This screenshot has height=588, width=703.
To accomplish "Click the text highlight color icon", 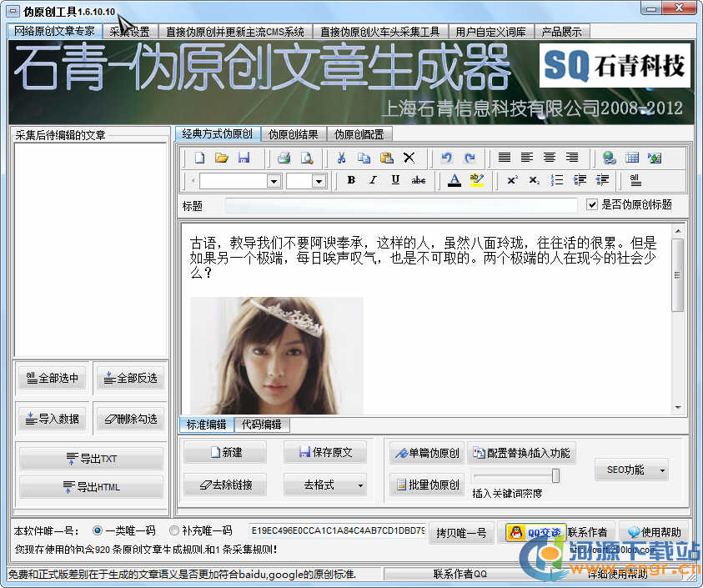I will tap(476, 180).
